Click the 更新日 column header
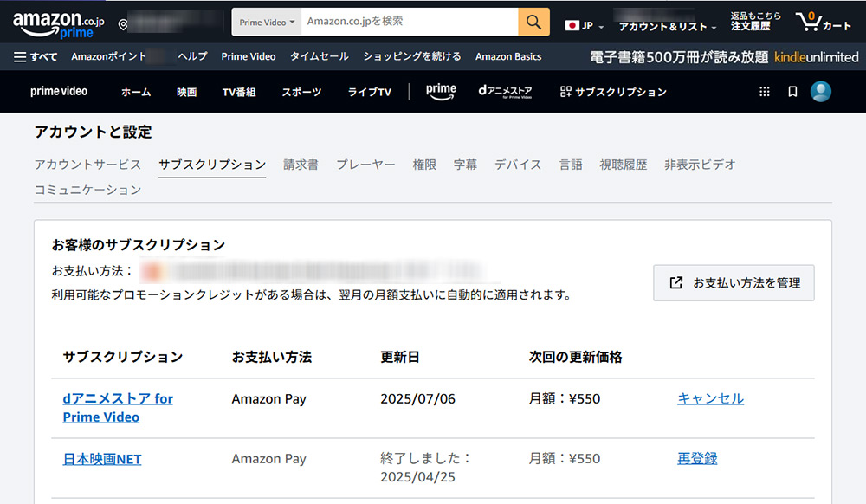Image resolution: width=866 pixels, height=504 pixels. point(400,357)
